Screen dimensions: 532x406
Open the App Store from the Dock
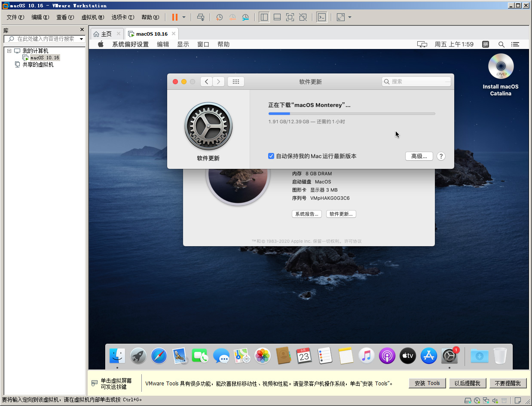coord(429,356)
